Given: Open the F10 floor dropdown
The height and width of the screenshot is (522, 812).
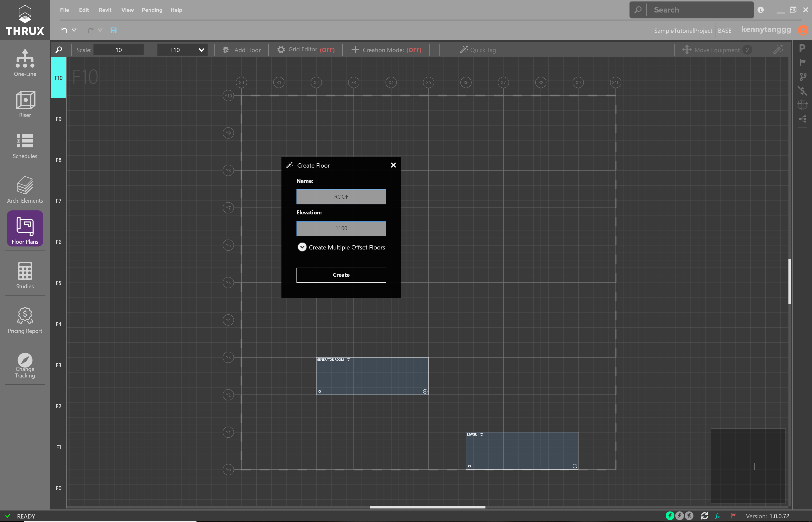Looking at the screenshot, I should [x=182, y=50].
